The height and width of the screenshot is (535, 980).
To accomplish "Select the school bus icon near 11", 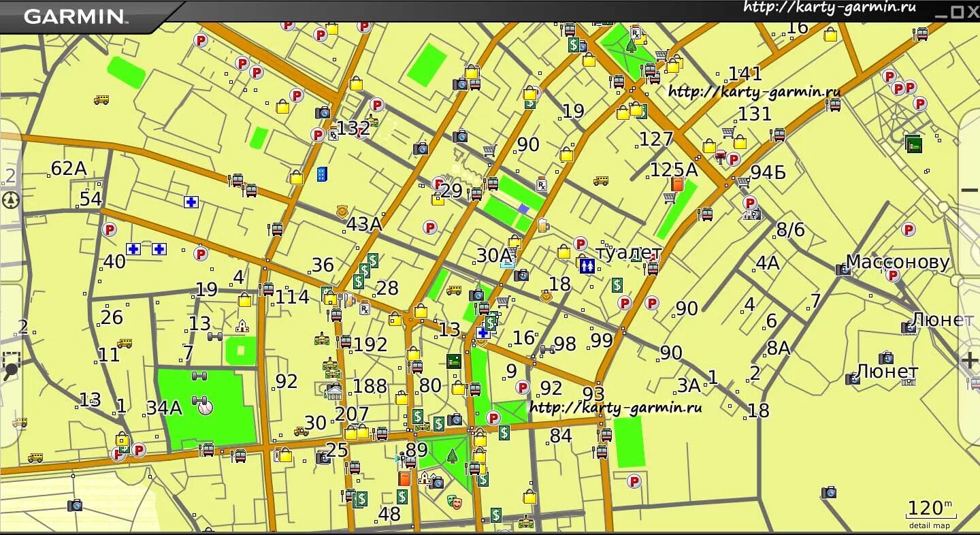I will click(125, 343).
